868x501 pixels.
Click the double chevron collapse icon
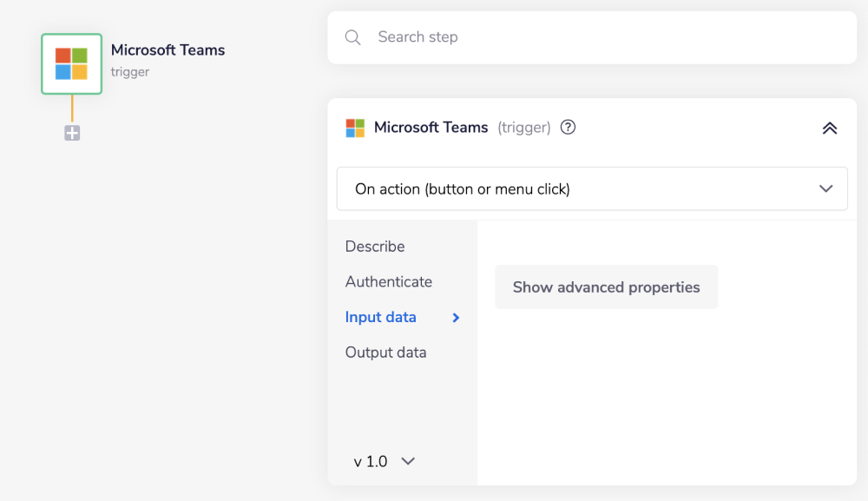[x=829, y=127]
